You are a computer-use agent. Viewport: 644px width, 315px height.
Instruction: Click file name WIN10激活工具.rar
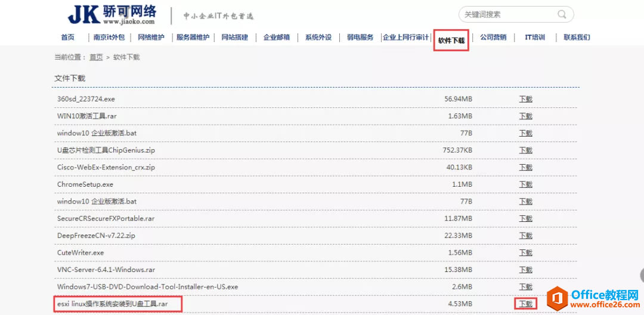click(x=86, y=116)
